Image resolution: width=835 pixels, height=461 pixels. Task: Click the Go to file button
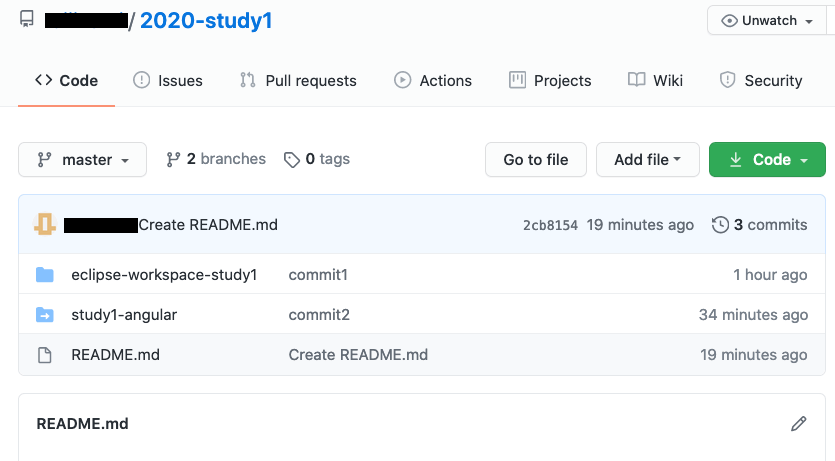click(536, 159)
